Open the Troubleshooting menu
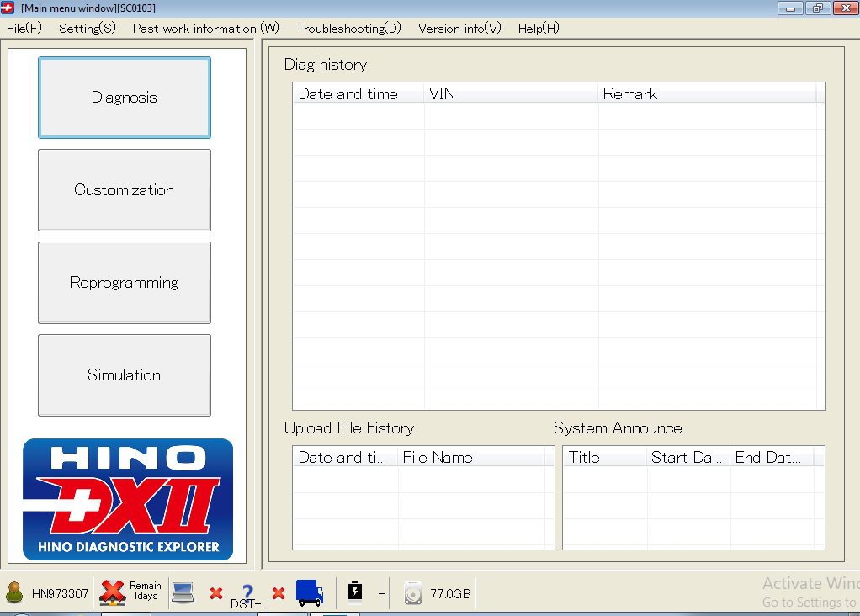Viewport: 860px width, 616px height. pos(348,28)
